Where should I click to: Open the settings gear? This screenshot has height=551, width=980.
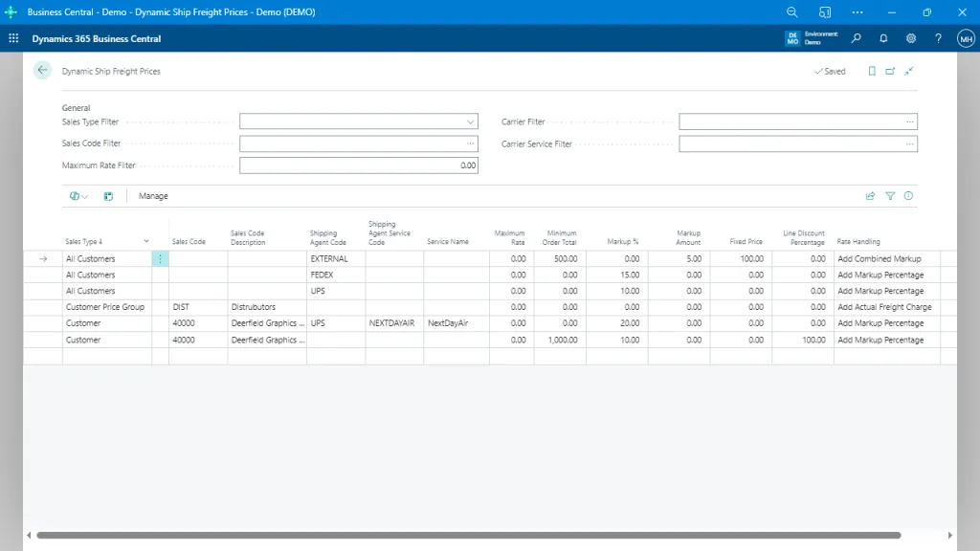pos(911,38)
